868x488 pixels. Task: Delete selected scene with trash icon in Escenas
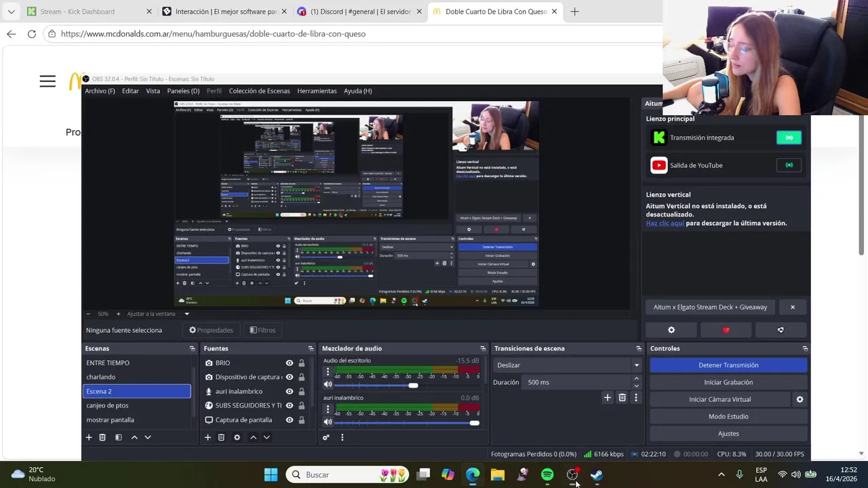[102, 437]
